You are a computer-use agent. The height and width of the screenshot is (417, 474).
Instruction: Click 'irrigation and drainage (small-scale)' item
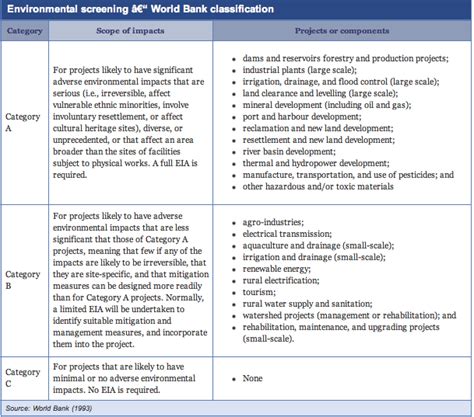pos(314,257)
